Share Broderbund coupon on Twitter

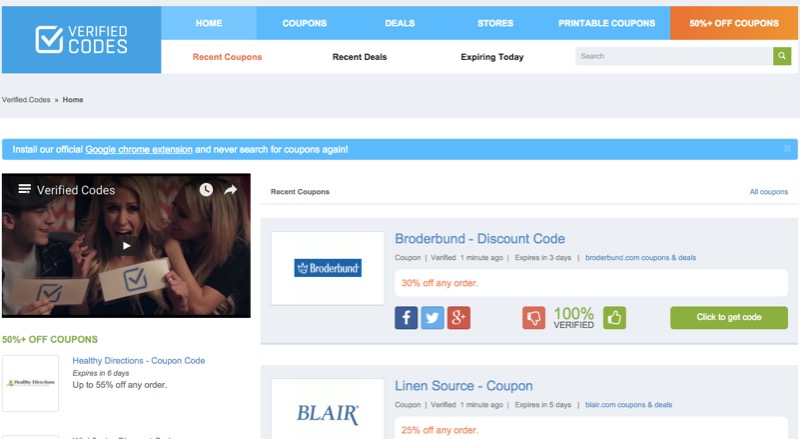[432, 318]
